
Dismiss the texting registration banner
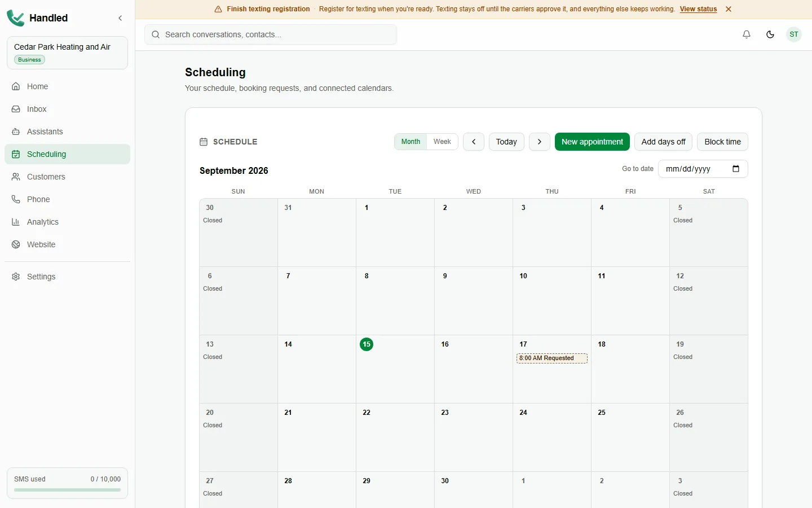(729, 9)
